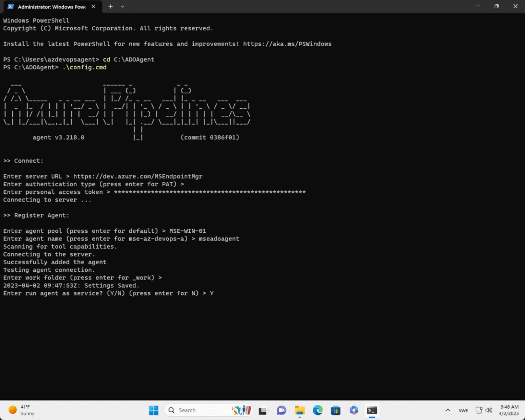Show hidden system tray icons
The image size is (525, 420).
(x=448, y=410)
